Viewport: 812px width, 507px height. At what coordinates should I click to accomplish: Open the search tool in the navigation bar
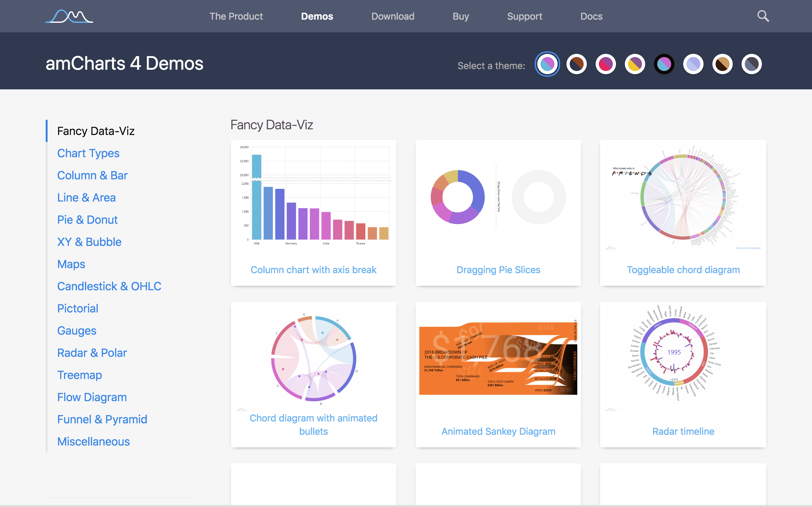click(x=763, y=16)
